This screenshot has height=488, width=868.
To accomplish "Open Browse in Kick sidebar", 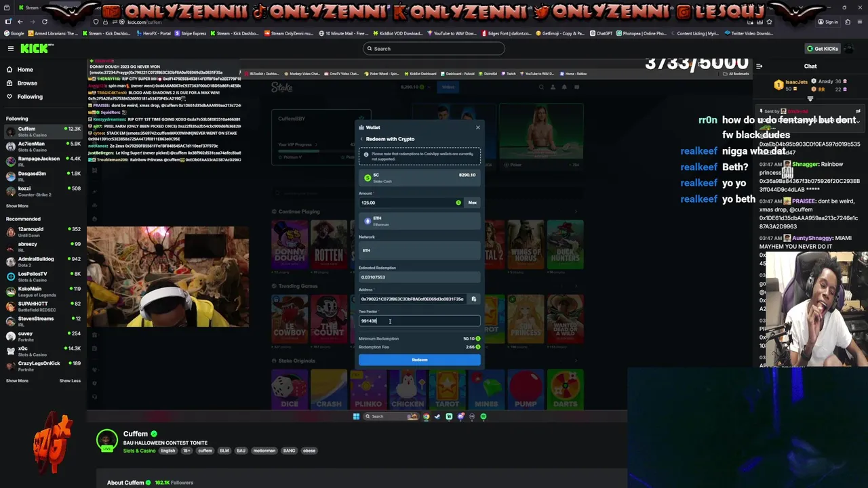I will click(x=27, y=83).
